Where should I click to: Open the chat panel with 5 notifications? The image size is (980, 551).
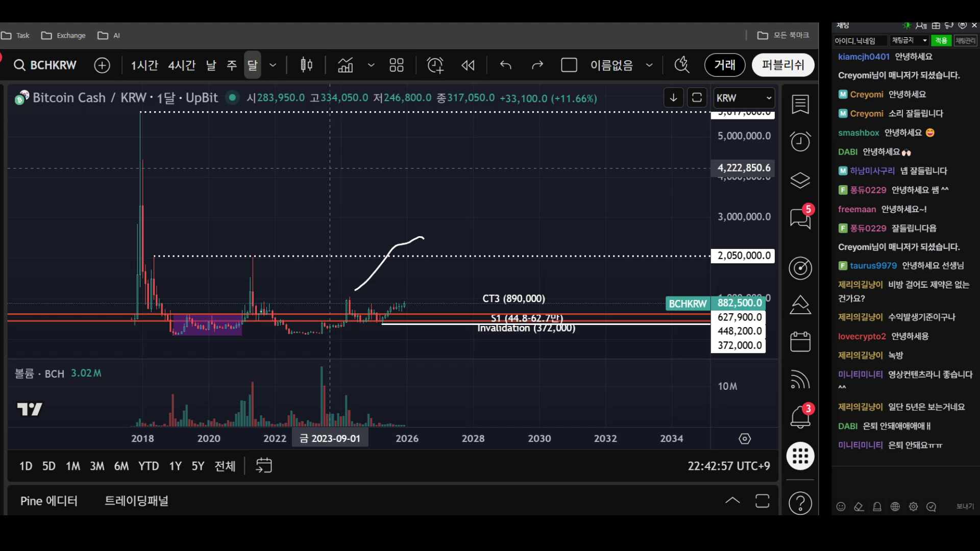800,218
